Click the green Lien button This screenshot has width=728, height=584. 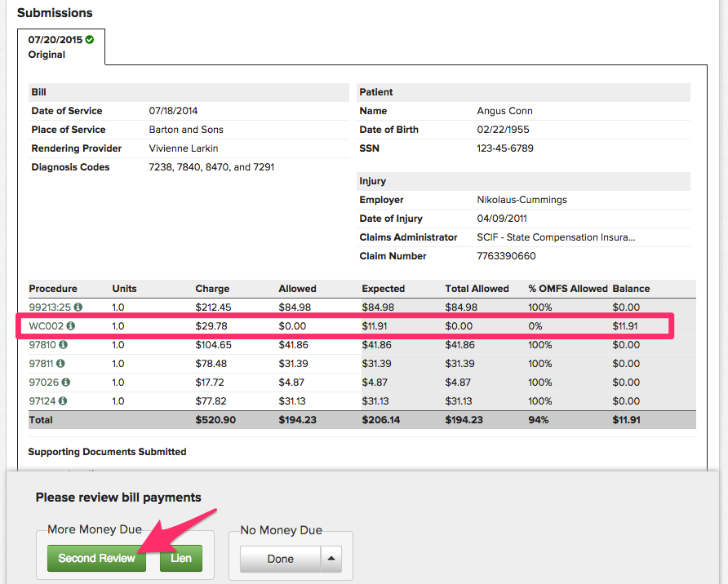tap(181, 558)
